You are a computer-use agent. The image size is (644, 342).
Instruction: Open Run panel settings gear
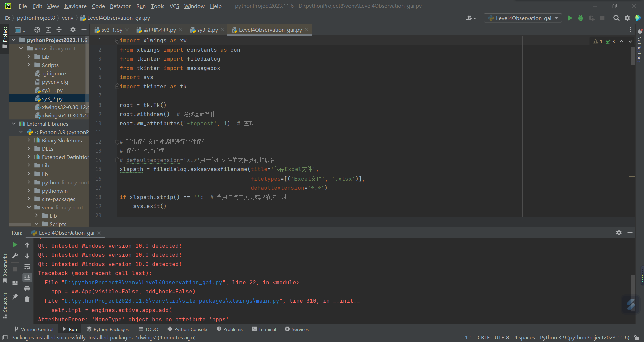tap(619, 233)
